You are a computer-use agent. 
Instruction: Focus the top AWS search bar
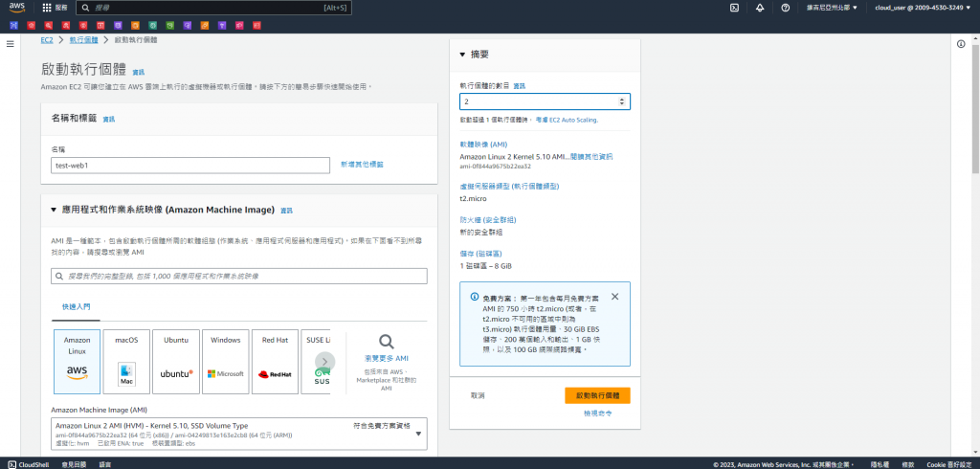[213, 8]
